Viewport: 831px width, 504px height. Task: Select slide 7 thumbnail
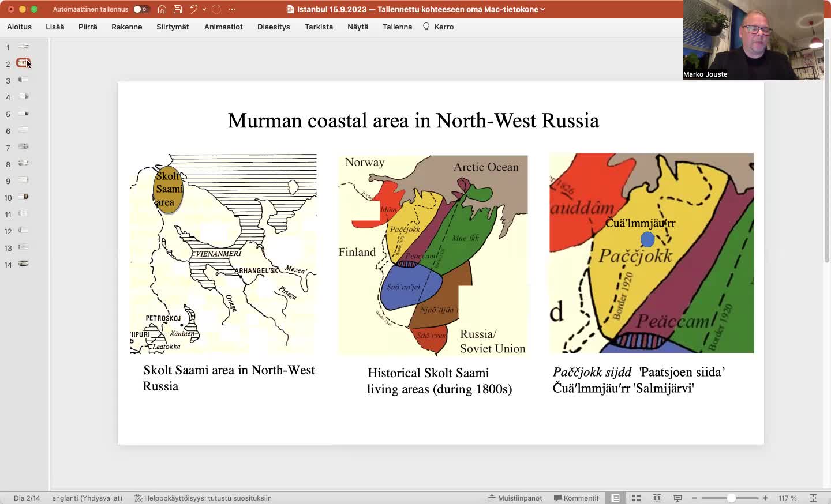(x=24, y=146)
